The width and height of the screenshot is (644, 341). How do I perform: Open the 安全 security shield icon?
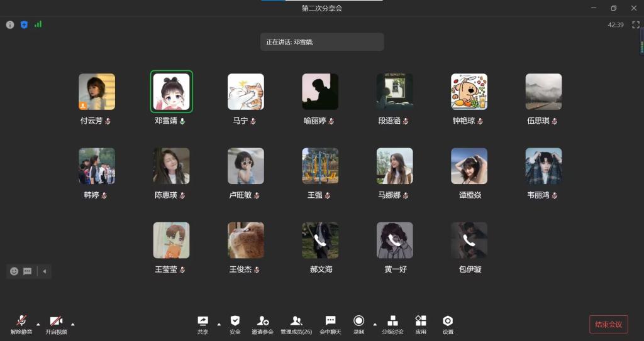[235, 321]
